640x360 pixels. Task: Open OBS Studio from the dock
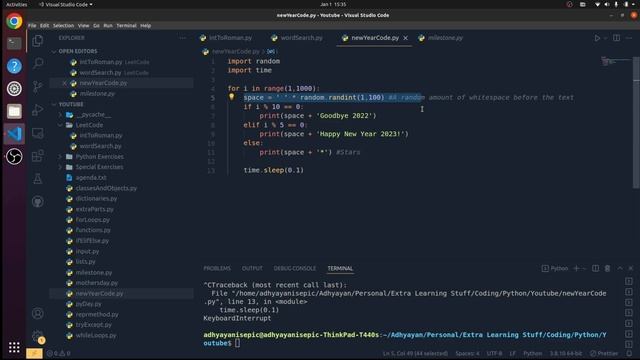tap(14, 156)
